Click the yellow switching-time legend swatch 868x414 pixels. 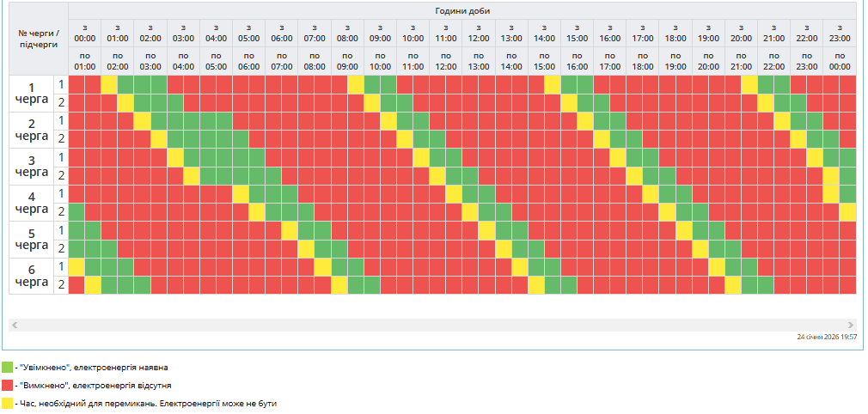coord(7,403)
